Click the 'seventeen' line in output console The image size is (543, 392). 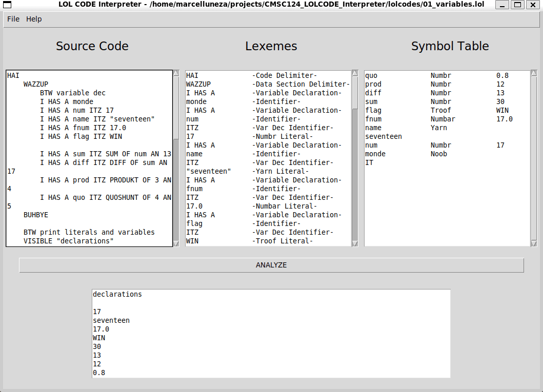(111, 320)
